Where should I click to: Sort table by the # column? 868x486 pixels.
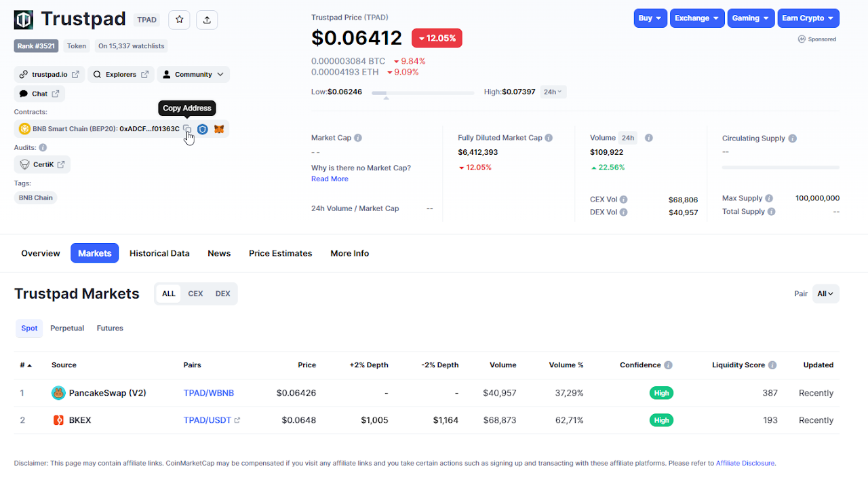tap(26, 365)
